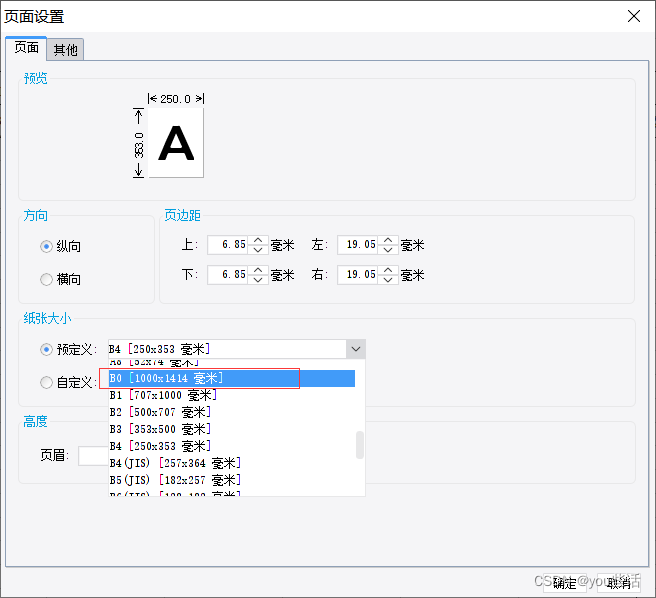Decrease the 上 margin with down arrow
This screenshot has width=656, height=598.
(x=258, y=249)
